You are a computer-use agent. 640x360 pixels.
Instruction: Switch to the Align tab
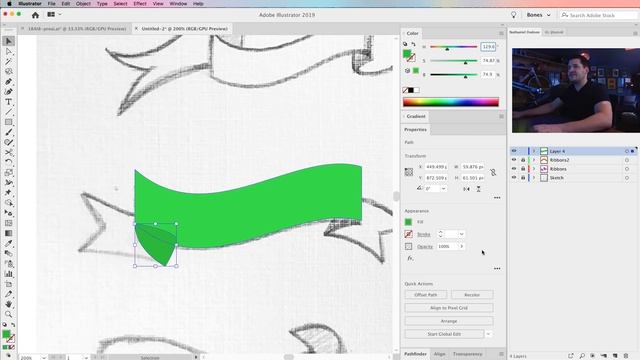click(439, 354)
